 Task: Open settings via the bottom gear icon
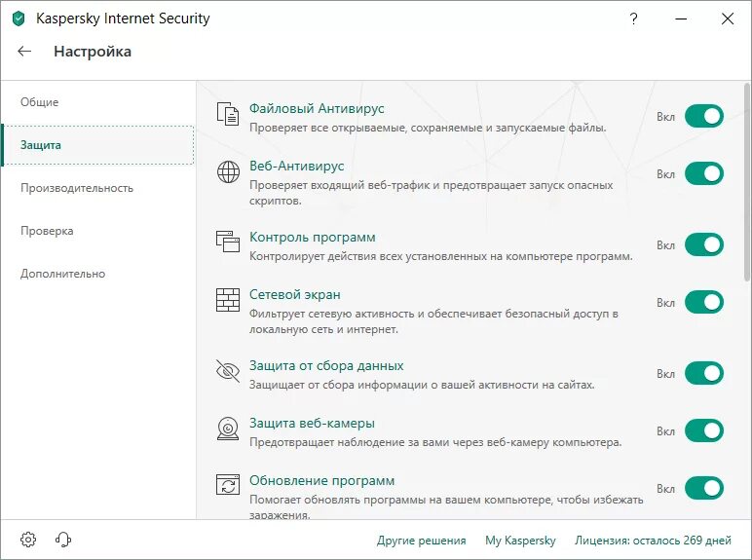28,540
